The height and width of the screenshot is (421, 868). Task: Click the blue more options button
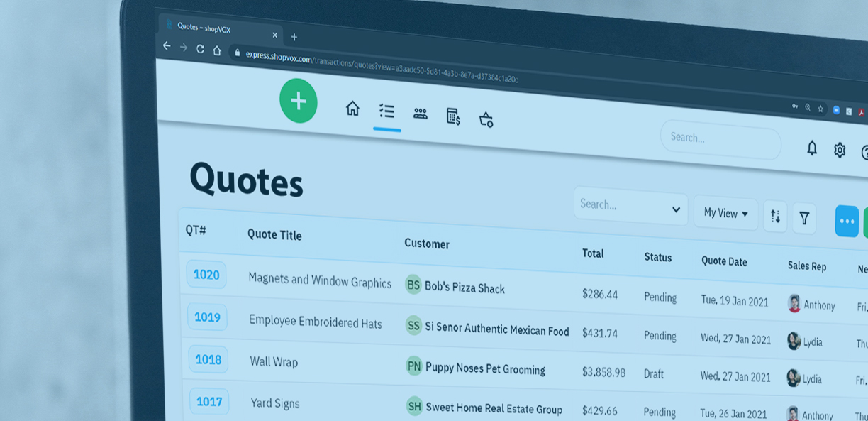847,222
